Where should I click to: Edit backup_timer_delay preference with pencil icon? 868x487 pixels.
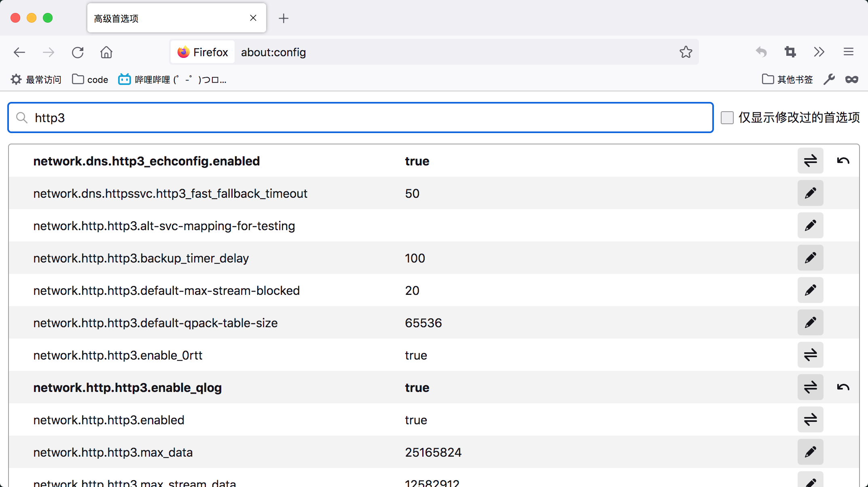pyautogui.click(x=810, y=258)
